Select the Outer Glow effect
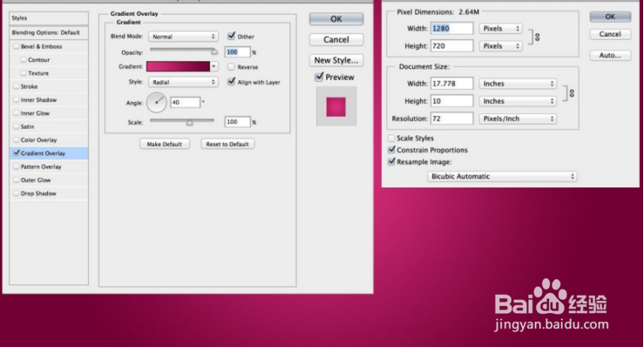Viewport: 644px width, 347px height. tap(36, 180)
